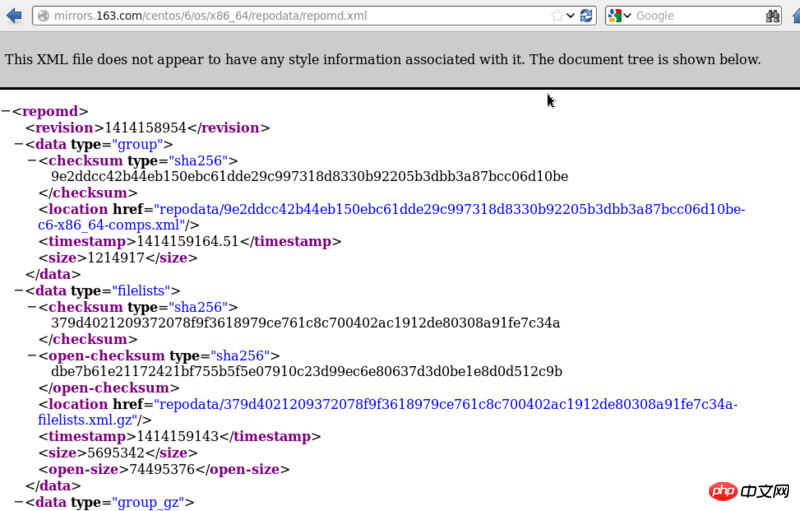
Task: Collapse the checksum node under group data
Action: pyautogui.click(x=32, y=161)
